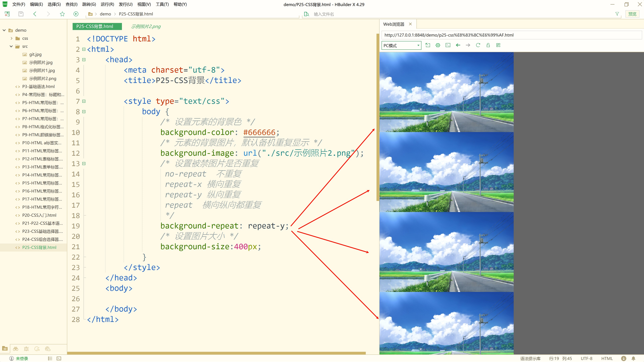The width and height of the screenshot is (644, 362).
Task: Click the save file icon
Action: click(21, 14)
